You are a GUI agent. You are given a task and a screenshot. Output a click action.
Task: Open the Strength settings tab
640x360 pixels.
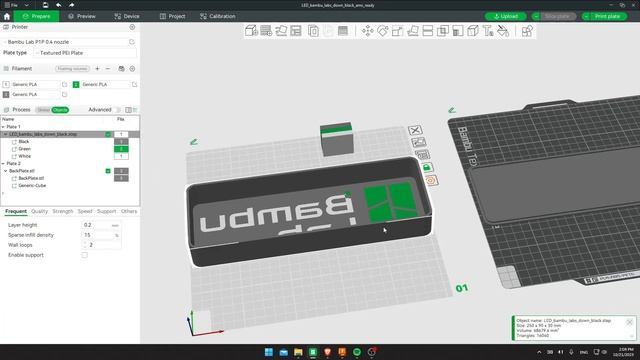[x=62, y=211]
